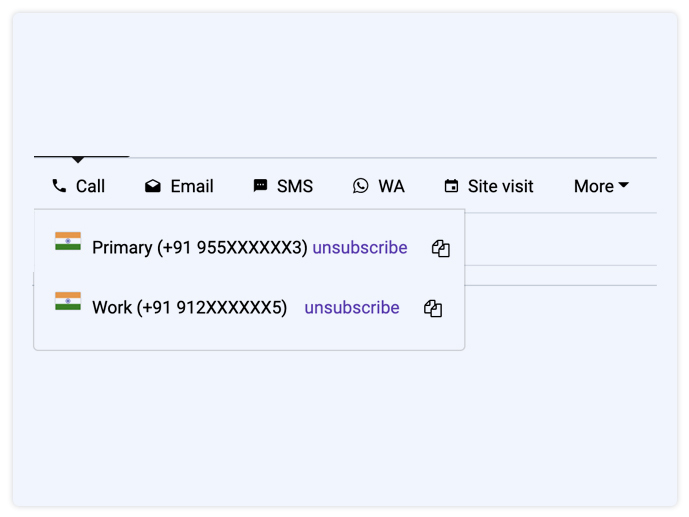Open the More menu label
The width and height of the screenshot is (689, 517).
tap(594, 186)
